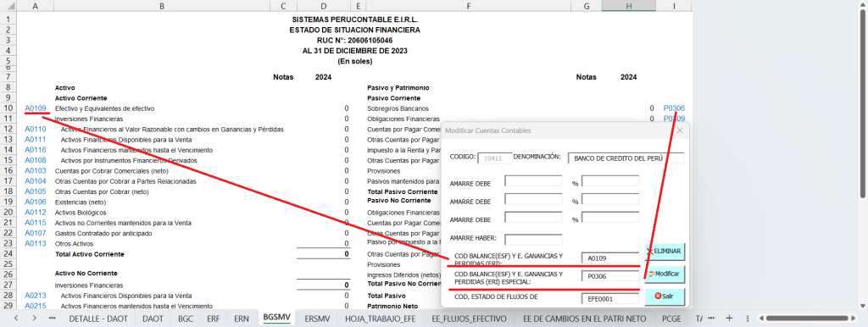The height and width of the screenshot is (327, 868).
Task: Show hidden sheets with left ellipsis
Action: pos(52,319)
